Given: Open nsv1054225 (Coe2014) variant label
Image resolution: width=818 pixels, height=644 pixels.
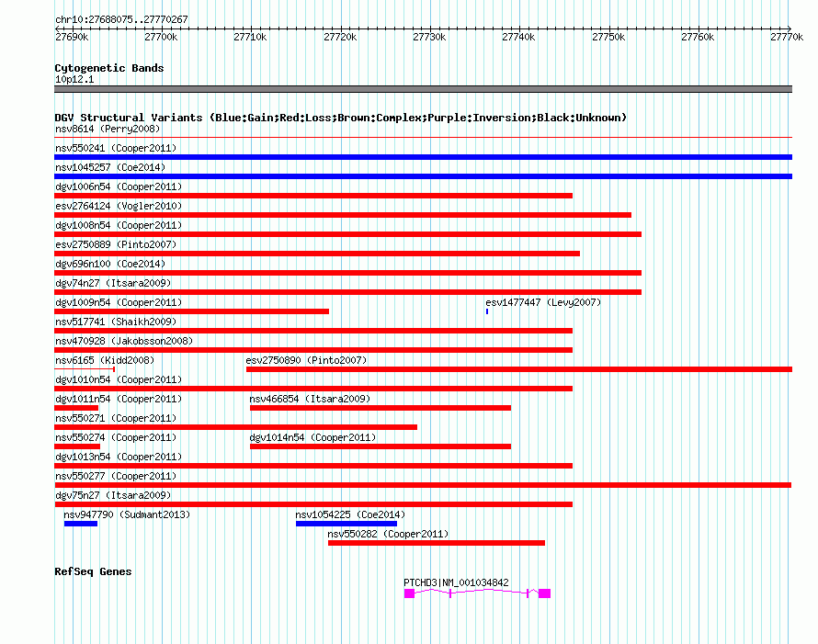Looking at the screenshot, I should (x=350, y=514).
